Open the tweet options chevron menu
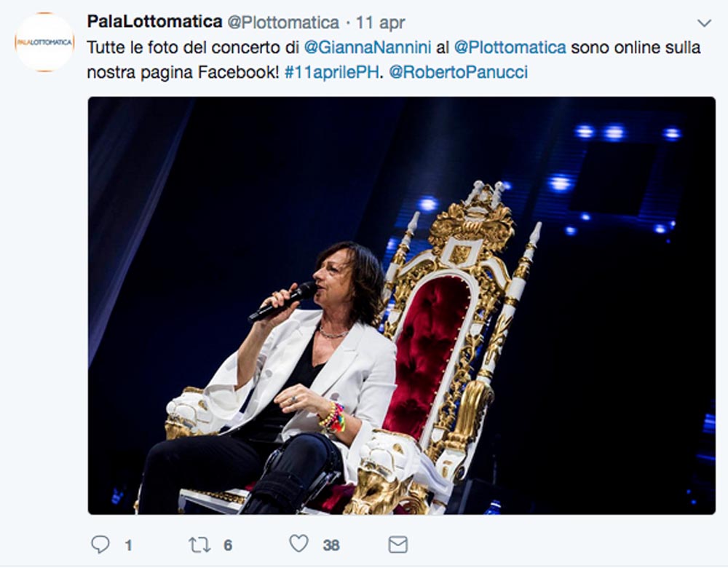The height and width of the screenshot is (568, 728). point(704,23)
